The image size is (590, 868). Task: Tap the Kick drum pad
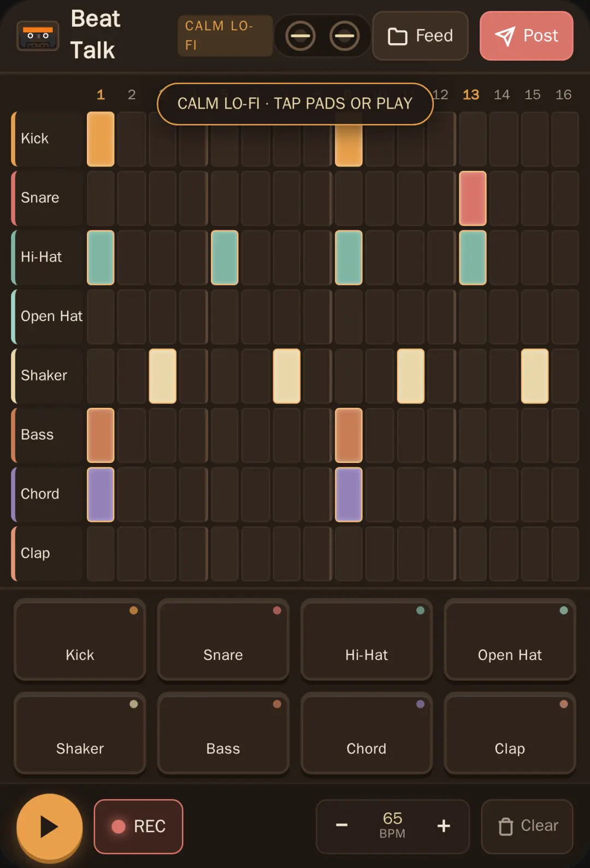pyautogui.click(x=80, y=640)
